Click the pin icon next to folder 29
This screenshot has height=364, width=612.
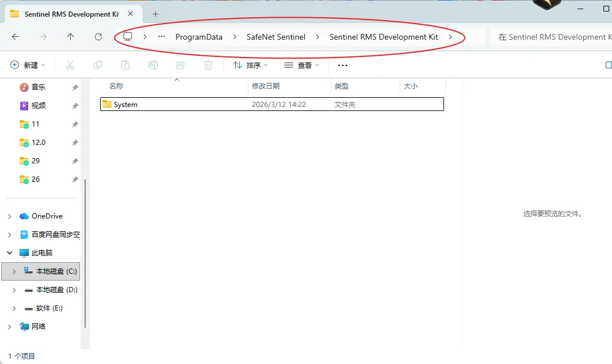pyautogui.click(x=75, y=161)
